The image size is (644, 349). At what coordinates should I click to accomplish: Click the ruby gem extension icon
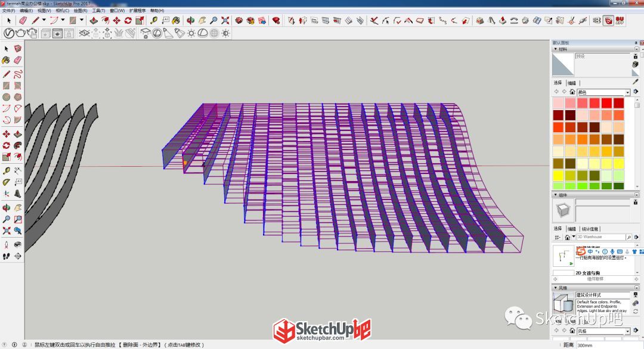click(277, 20)
